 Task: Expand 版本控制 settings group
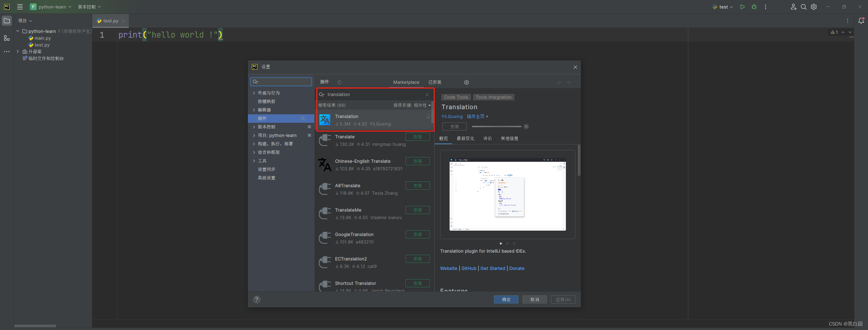[x=254, y=127]
